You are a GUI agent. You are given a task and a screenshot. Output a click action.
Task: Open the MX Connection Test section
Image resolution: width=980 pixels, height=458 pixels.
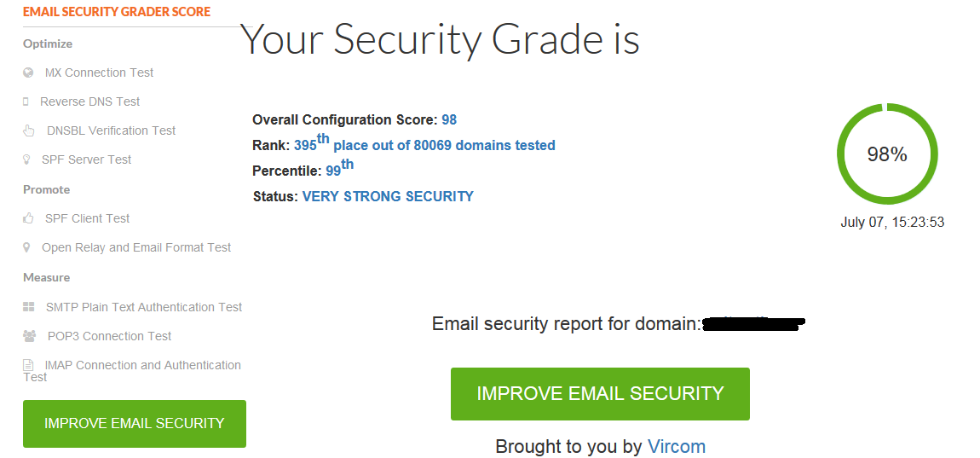[x=99, y=73]
